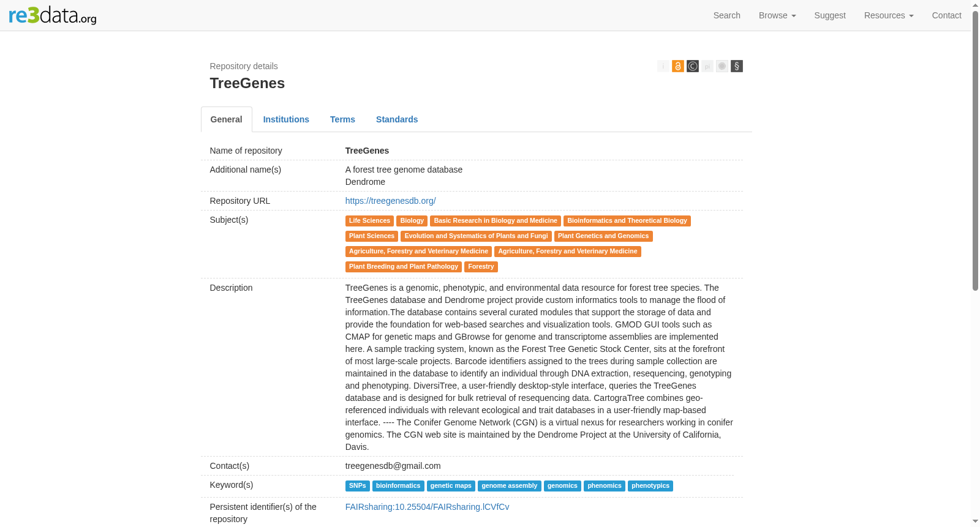Click the TreeGenes description paragraph
Screen dimensions: 980x527
(539, 367)
